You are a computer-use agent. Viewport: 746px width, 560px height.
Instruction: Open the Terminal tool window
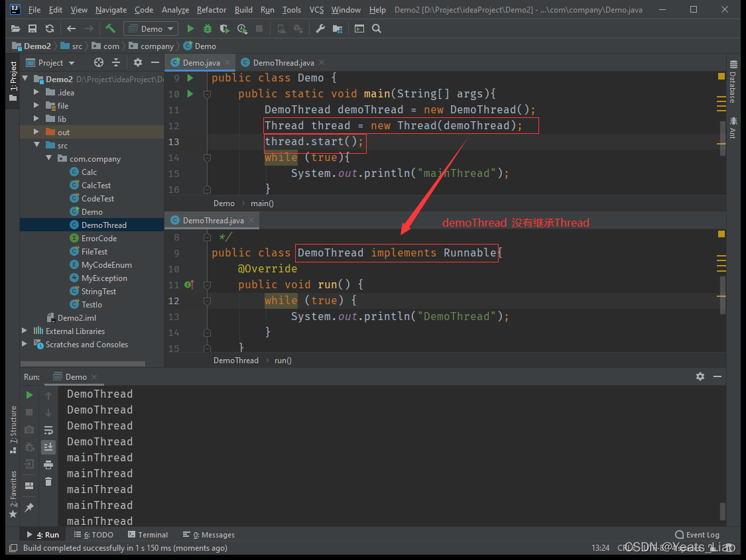click(x=148, y=535)
